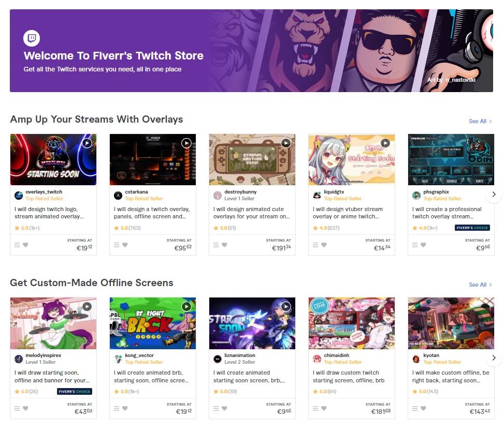Image resolution: width=504 pixels, height=431 pixels.
Task: Open 'I will design vtuber stream overlay' gig
Action: [x=348, y=213]
